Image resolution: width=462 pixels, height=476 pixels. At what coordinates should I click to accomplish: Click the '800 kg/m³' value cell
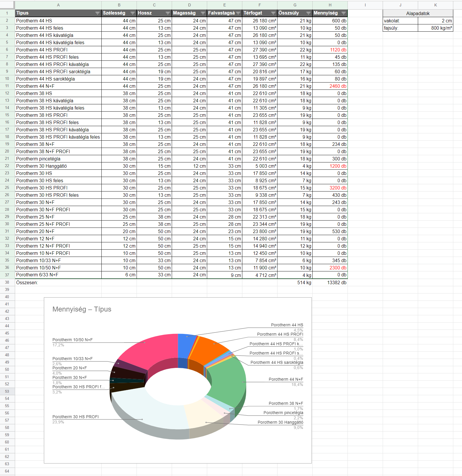[x=436, y=28]
